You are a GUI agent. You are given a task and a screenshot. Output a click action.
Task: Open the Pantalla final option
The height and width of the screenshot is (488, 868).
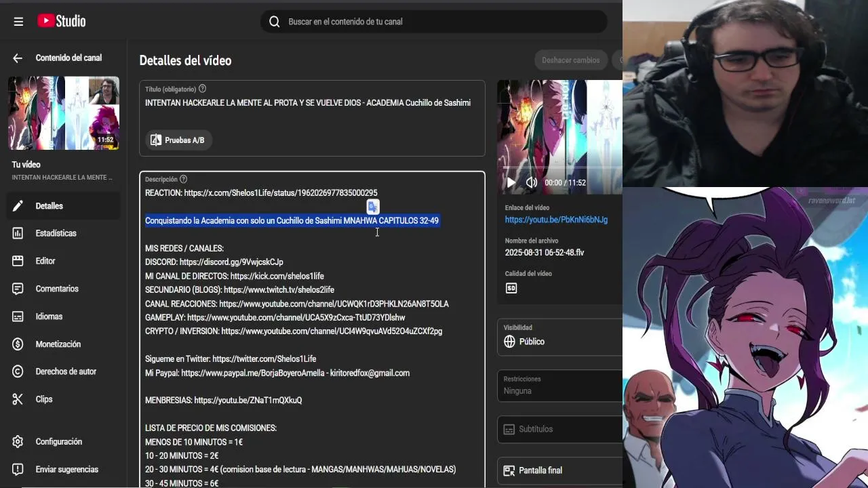pyautogui.click(x=560, y=470)
